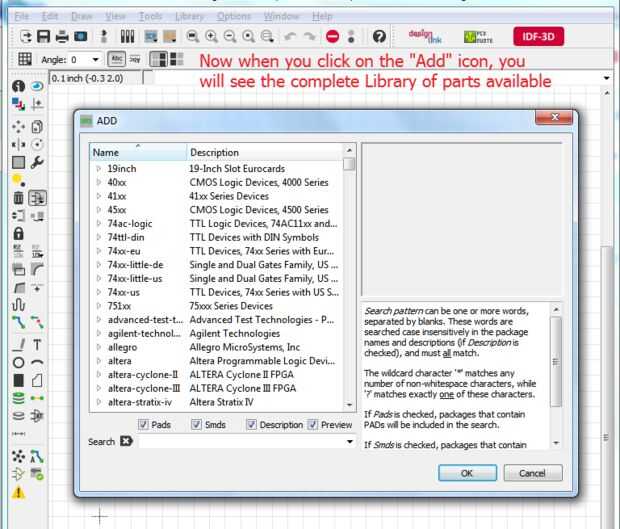
Task: Select the Add part tool
Action: coord(37,198)
